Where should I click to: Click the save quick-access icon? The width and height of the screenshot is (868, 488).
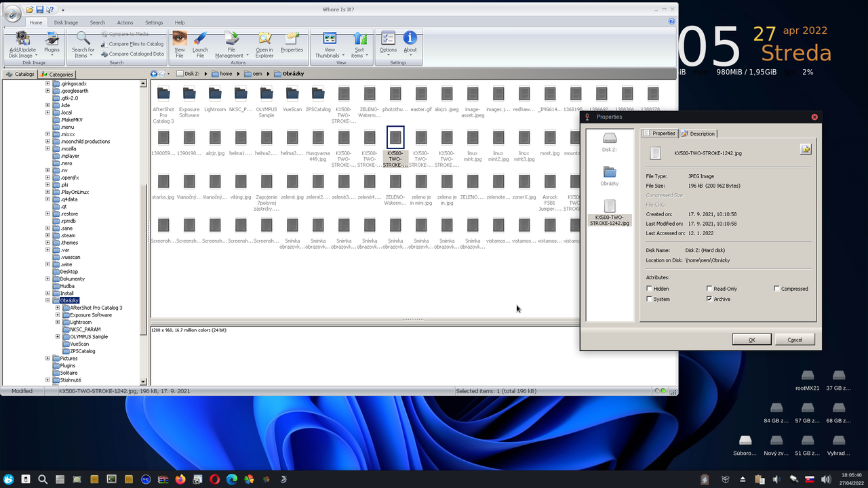pos(40,9)
